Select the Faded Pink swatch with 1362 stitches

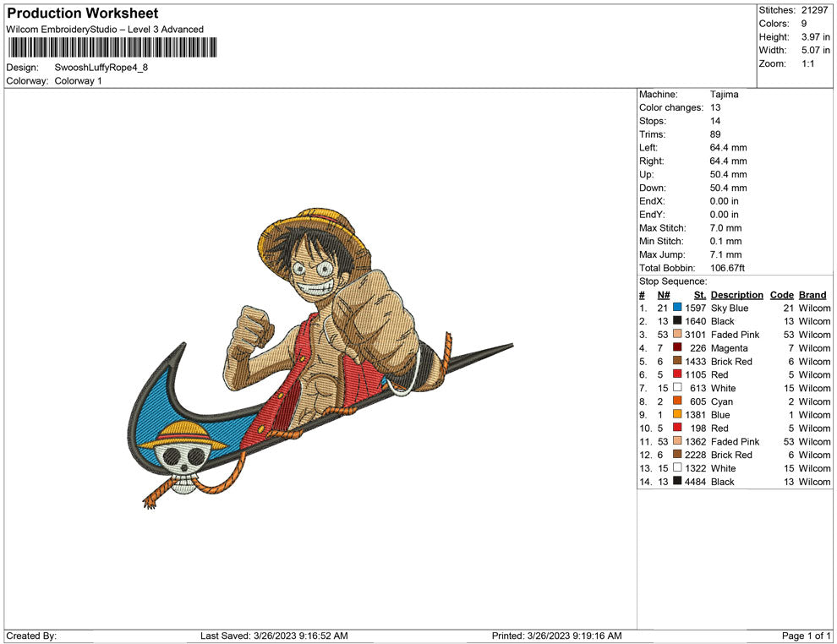coord(677,440)
